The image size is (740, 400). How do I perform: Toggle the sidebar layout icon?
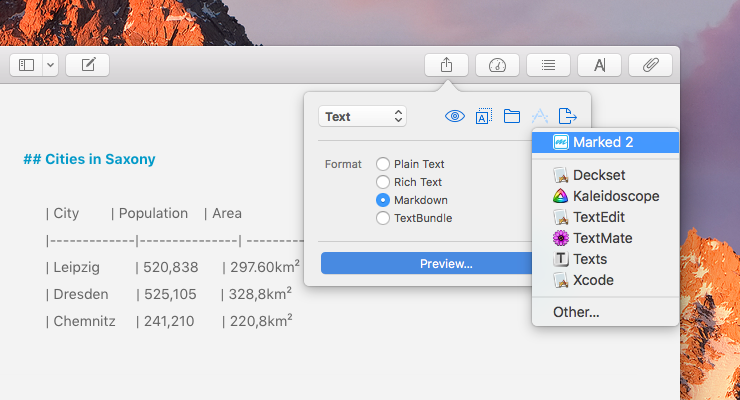coord(27,65)
